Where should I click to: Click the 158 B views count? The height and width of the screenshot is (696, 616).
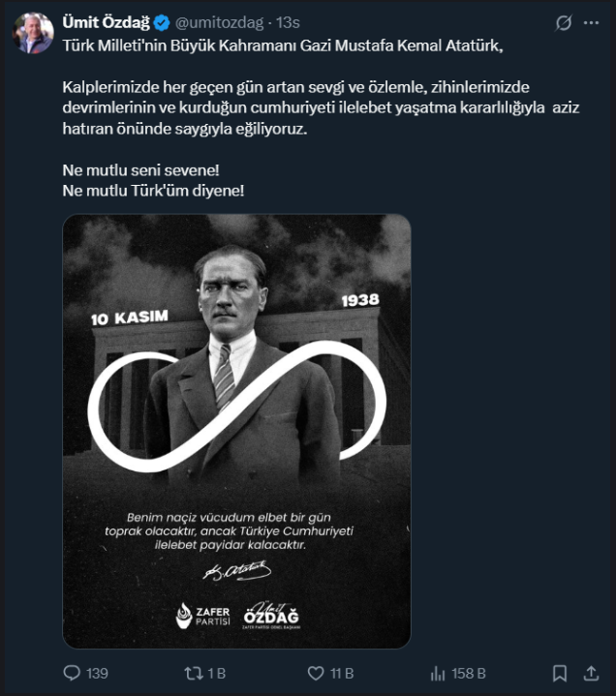point(469,674)
